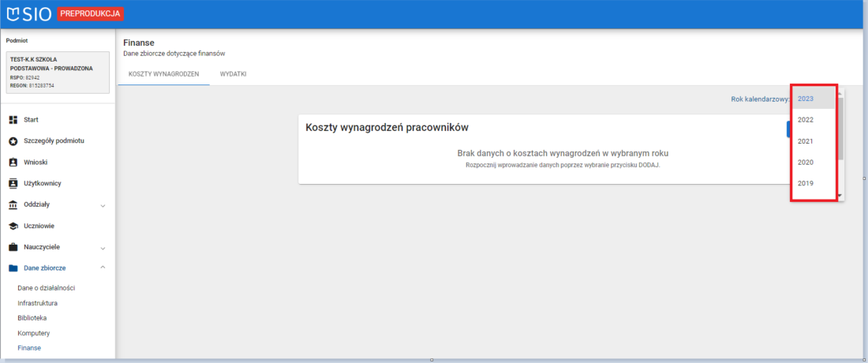Image resolution: width=868 pixels, height=363 pixels.
Task: Pick 2020 from calendar year list
Action: pyautogui.click(x=806, y=162)
